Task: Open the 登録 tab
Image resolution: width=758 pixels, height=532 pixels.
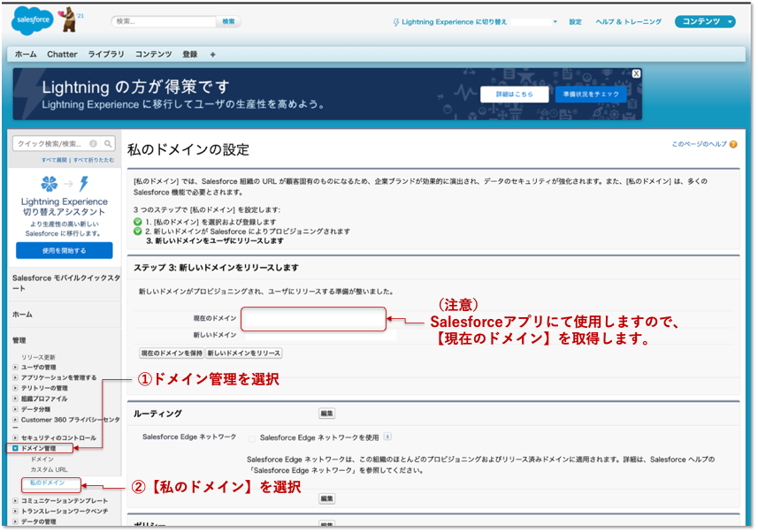Action: pos(189,55)
